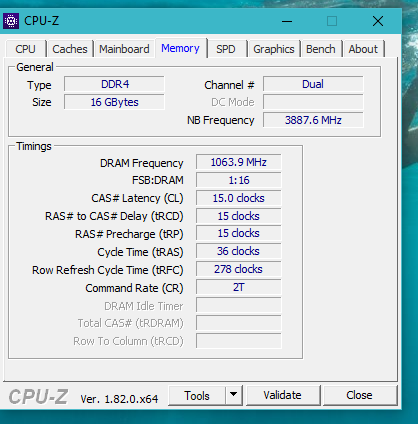
Task: Click the RAS# Precharge (tRP) label
Action: pyautogui.click(x=129, y=234)
